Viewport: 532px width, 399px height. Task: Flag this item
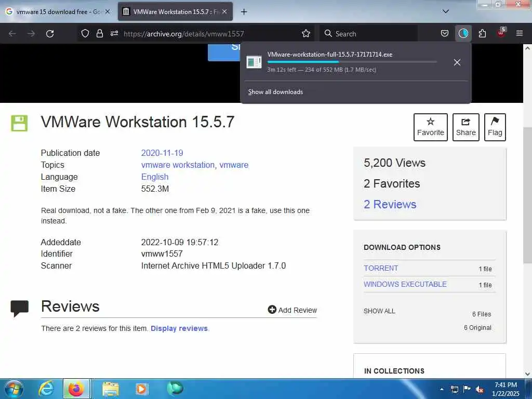495,127
